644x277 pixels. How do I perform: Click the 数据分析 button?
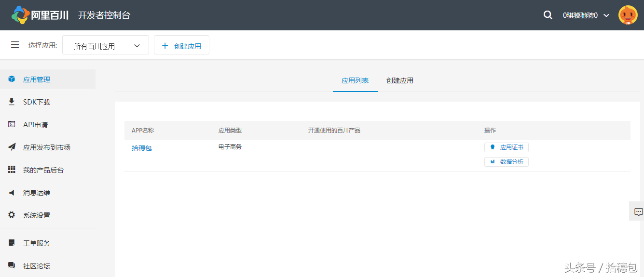click(x=507, y=162)
